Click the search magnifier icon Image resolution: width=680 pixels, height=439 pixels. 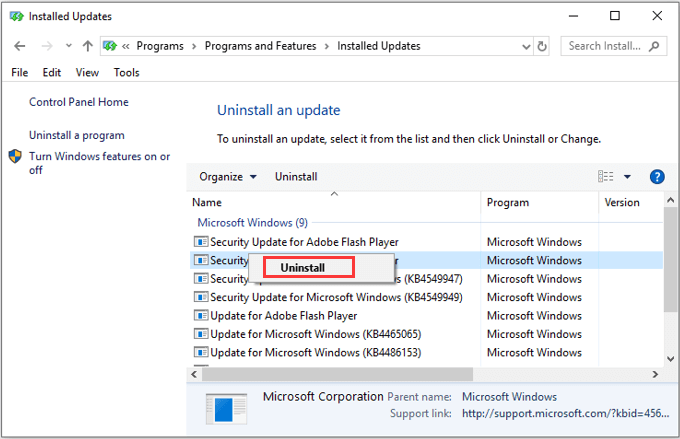pyautogui.click(x=654, y=46)
